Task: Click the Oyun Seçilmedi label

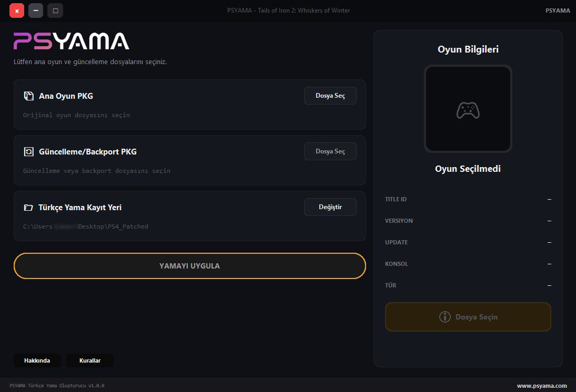Action: coord(468,169)
